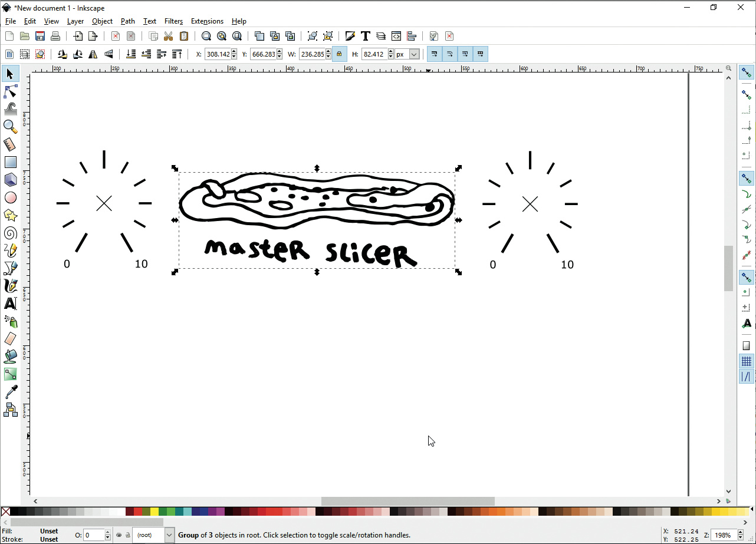Toggle the width/height ratio lock
The height and width of the screenshot is (544, 756).
tap(339, 54)
